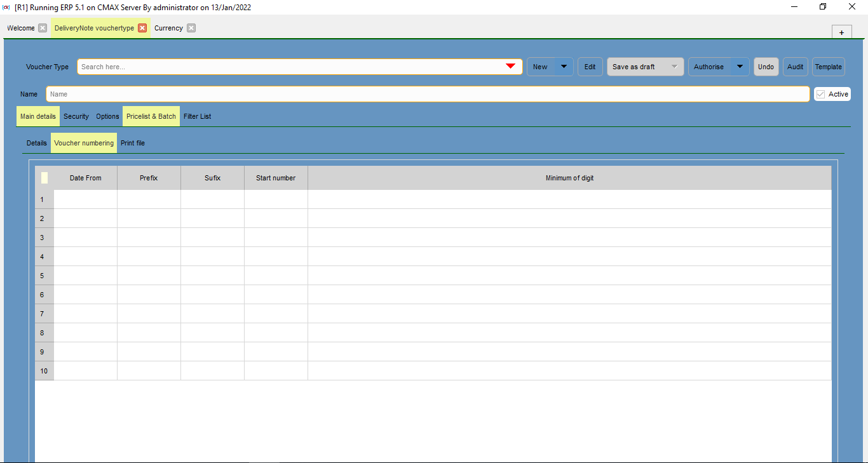Select row 1 Date From cell

[85, 199]
